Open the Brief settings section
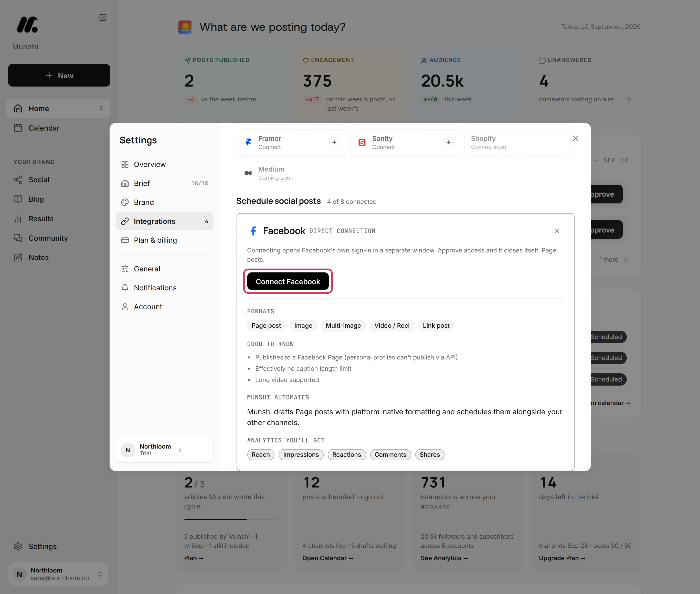This screenshot has width=700, height=594. (x=165, y=183)
